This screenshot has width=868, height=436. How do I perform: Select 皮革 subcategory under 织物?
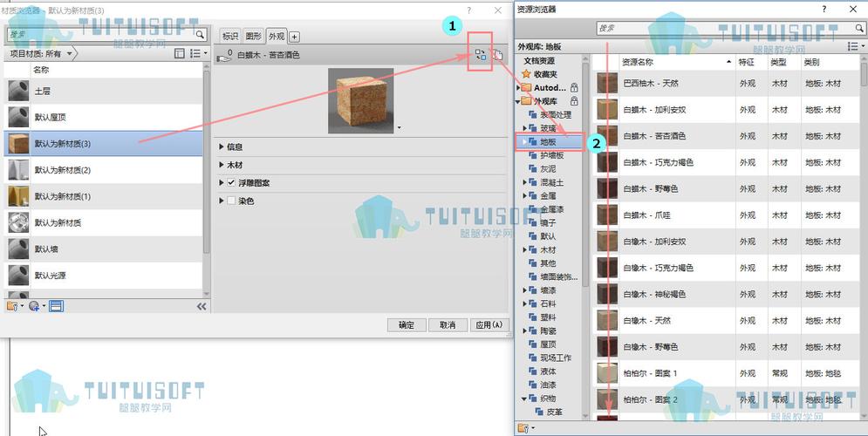(554, 412)
